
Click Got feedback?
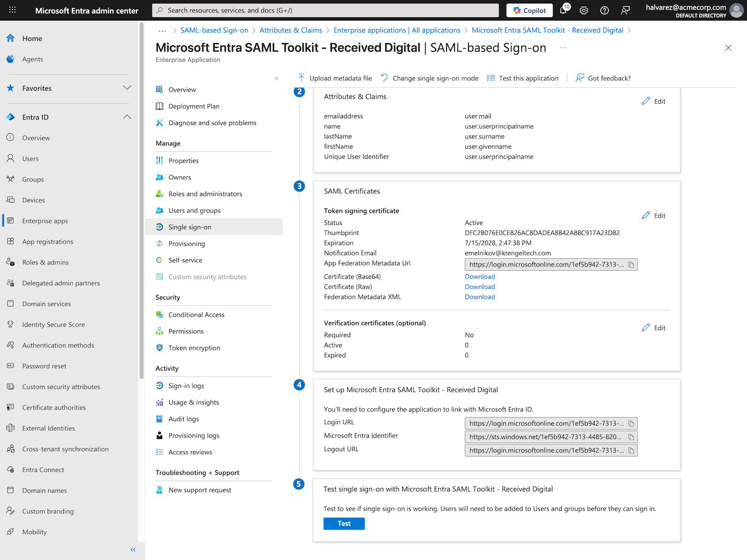(603, 78)
